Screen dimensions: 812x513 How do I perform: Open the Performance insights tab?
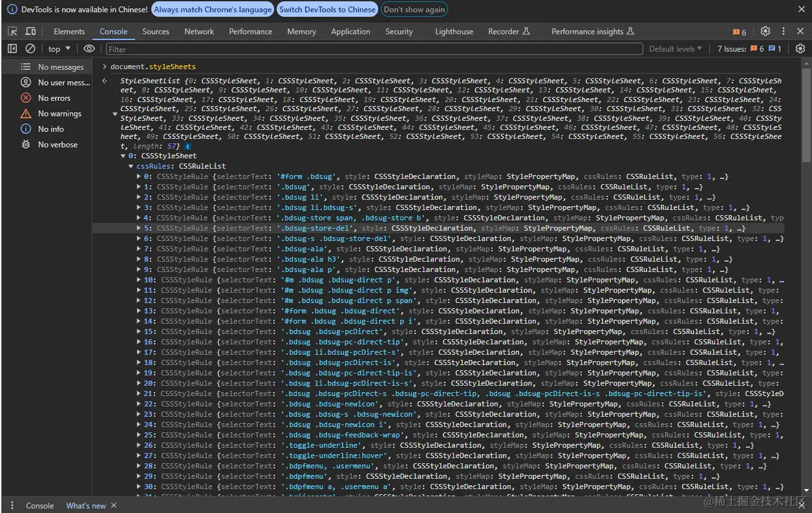[593, 32]
